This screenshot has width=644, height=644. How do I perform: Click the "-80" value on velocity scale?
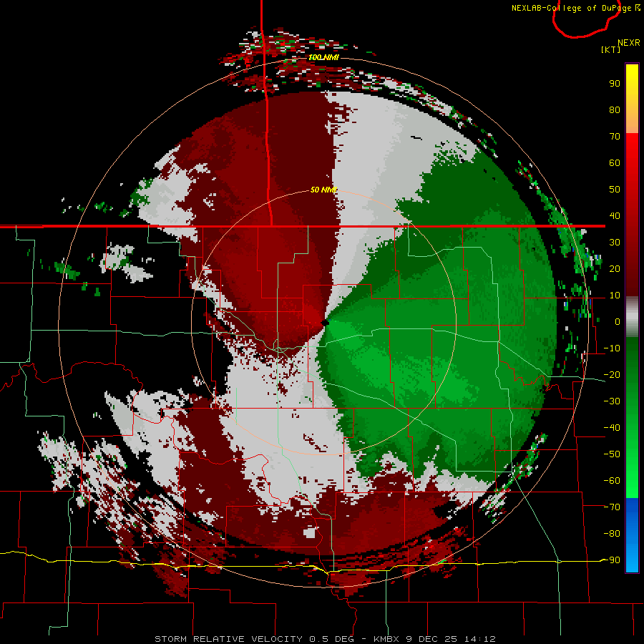coord(612,534)
